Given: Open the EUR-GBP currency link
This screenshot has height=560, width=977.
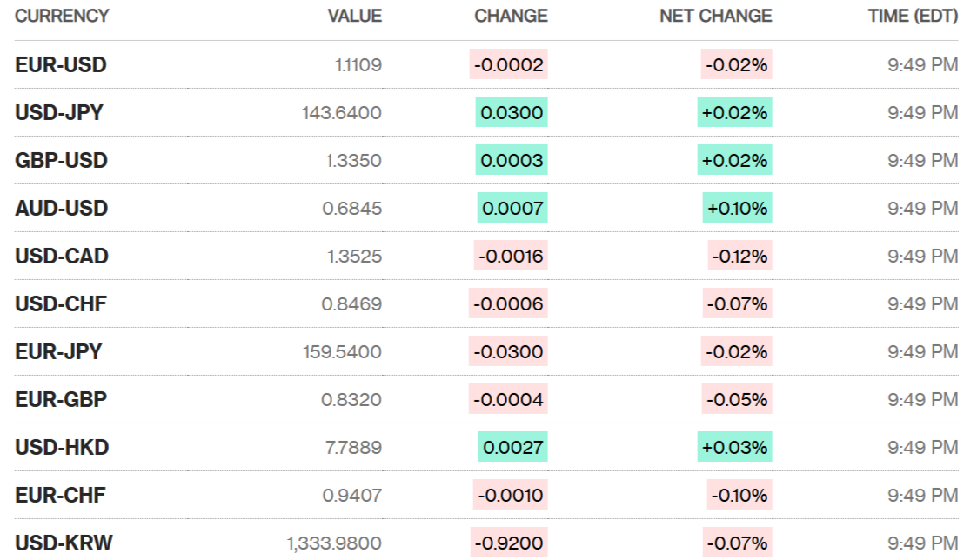Looking at the screenshot, I should pos(61,400).
